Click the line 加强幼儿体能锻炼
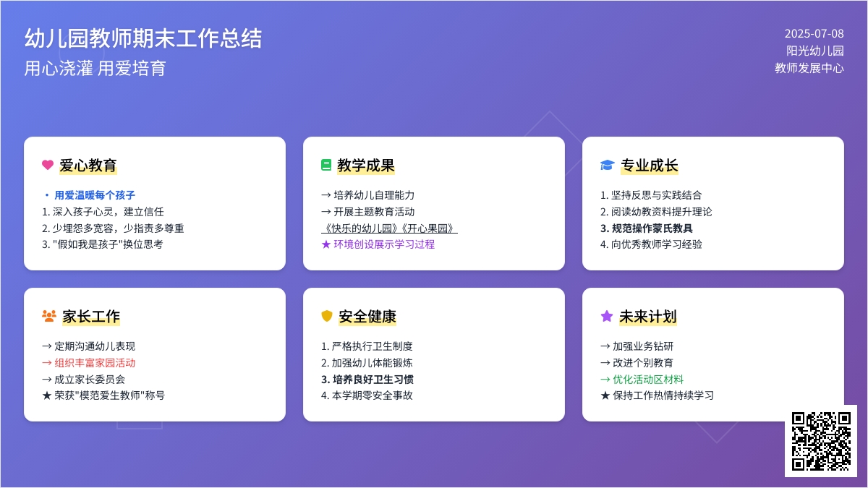 click(367, 363)
